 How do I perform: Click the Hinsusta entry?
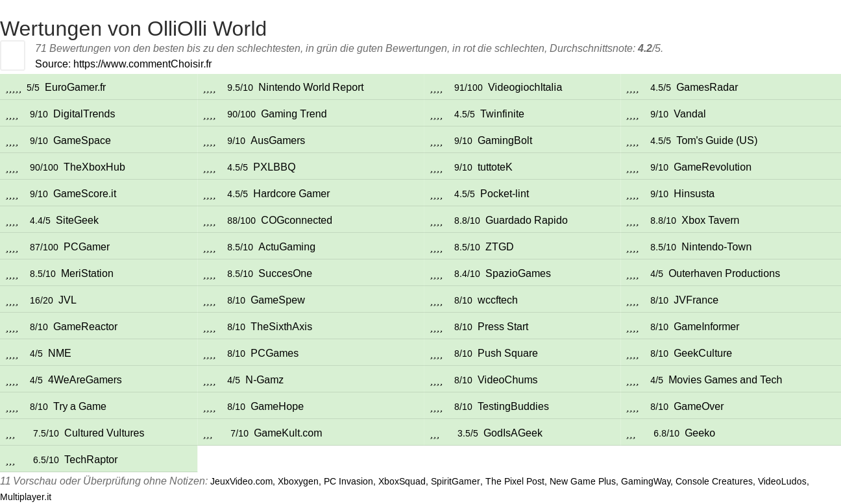(x=694, y=194)
